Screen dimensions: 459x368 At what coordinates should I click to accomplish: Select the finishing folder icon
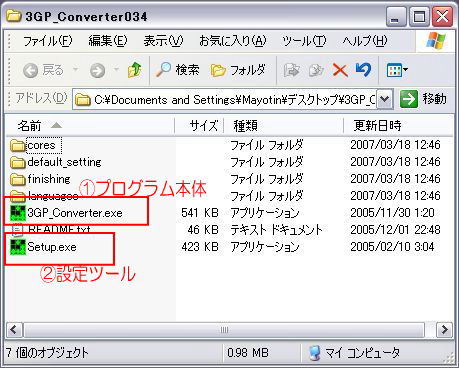pyautogui.click(x=18, y=179)
